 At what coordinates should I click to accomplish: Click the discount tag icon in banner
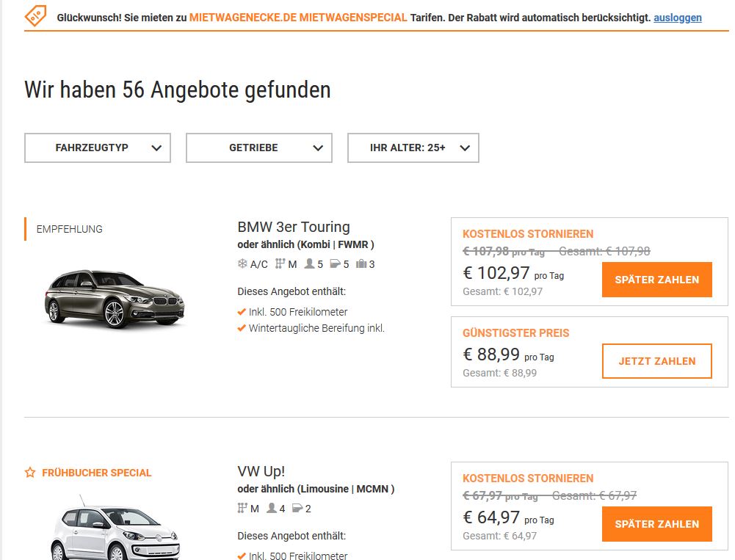pyautogui.click(x=35, y=15)
